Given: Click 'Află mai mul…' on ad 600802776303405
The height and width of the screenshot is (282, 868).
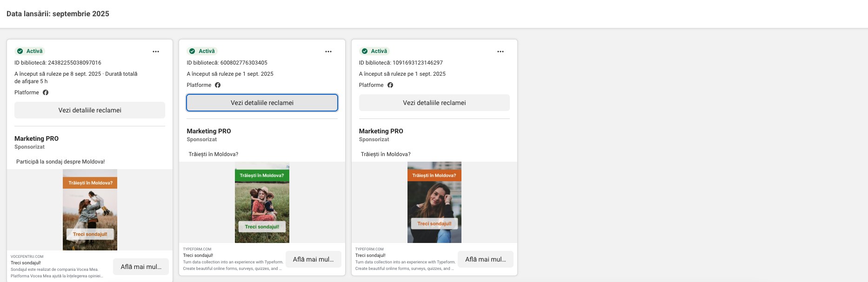Looking at the screenshot, I should coord(313,259).
